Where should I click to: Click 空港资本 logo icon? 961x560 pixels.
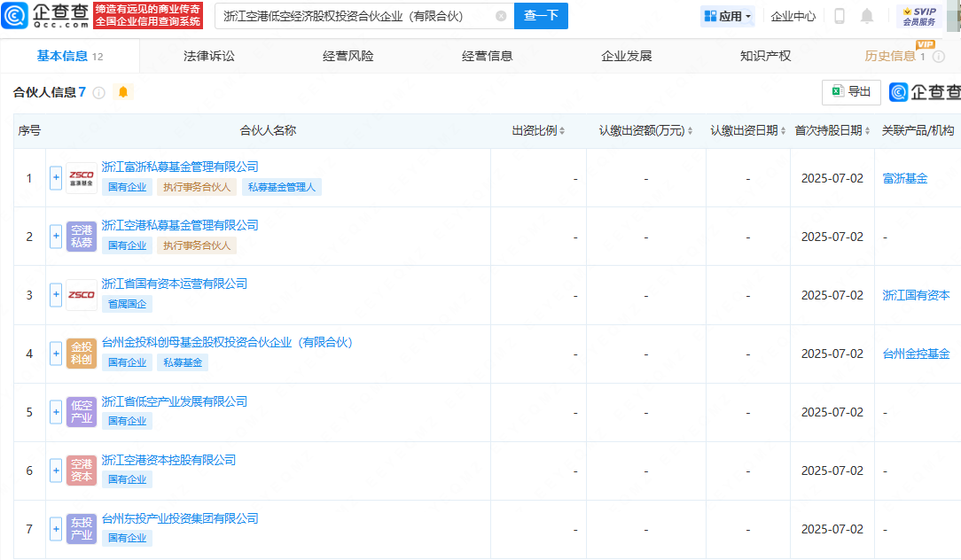[82, 471]
